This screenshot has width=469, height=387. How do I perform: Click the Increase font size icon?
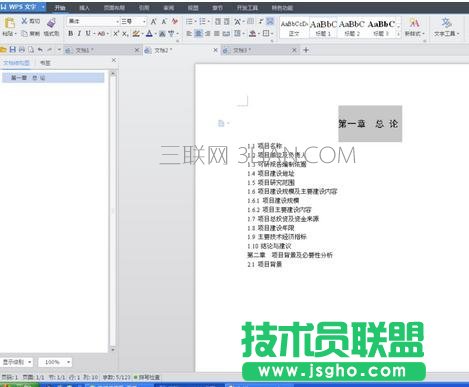tap(153, 22)
